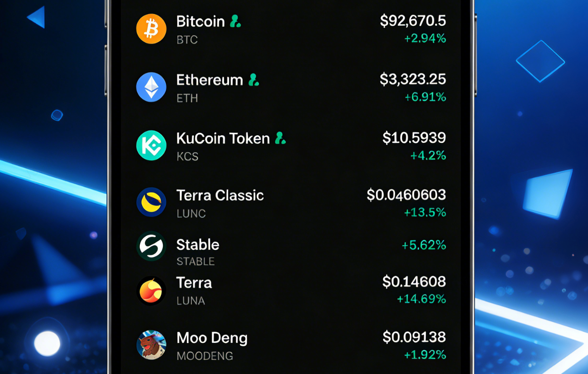Open the Bitcoin listing by its name
Screen dimensions: 588x374
pos(199,22)
